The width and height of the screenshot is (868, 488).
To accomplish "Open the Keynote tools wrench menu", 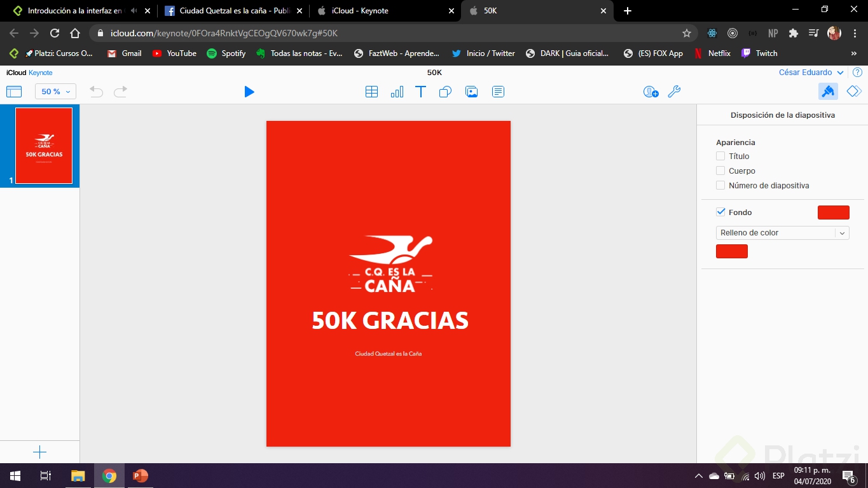I will pyautogui.click(x=674, y=92).
